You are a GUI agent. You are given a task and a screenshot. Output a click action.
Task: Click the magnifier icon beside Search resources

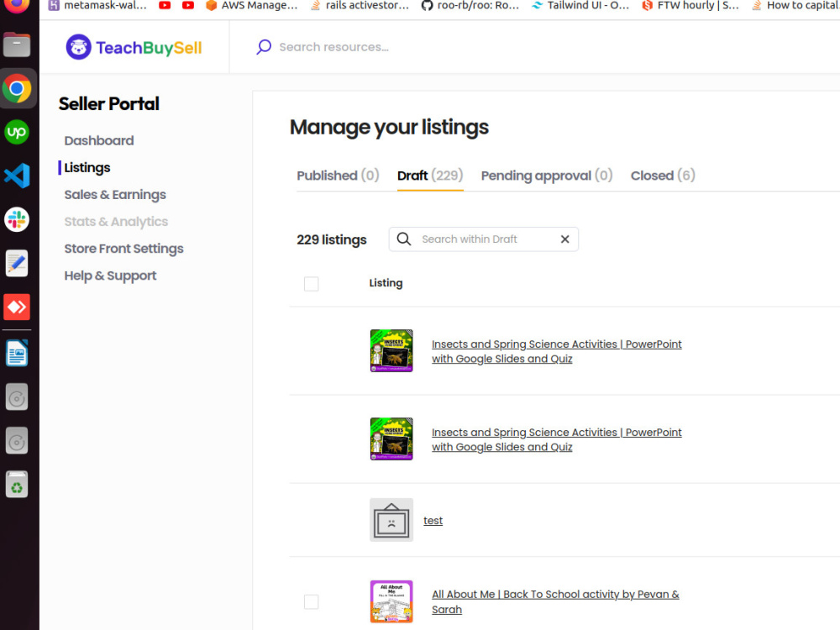[x=264, y=47]
